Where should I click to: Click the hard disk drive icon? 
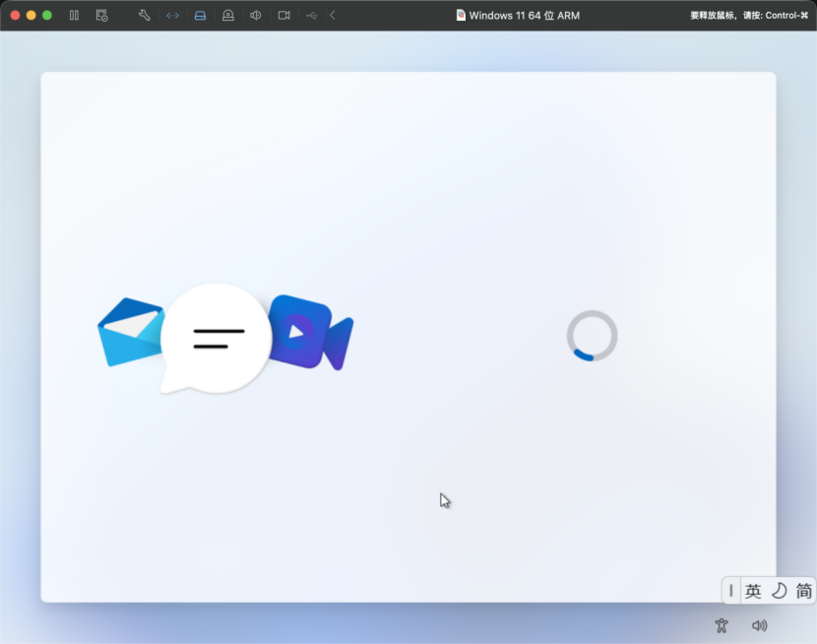point(200,16)
